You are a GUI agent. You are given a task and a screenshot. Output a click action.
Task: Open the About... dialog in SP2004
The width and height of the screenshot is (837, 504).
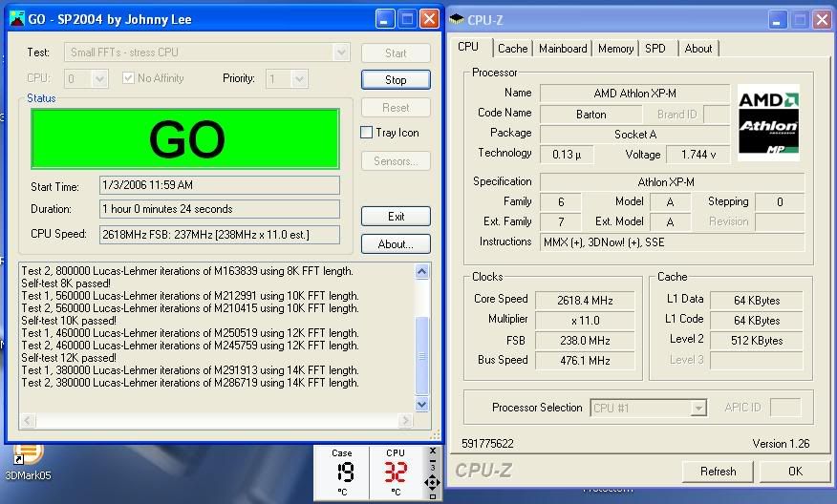click(396, 244)
